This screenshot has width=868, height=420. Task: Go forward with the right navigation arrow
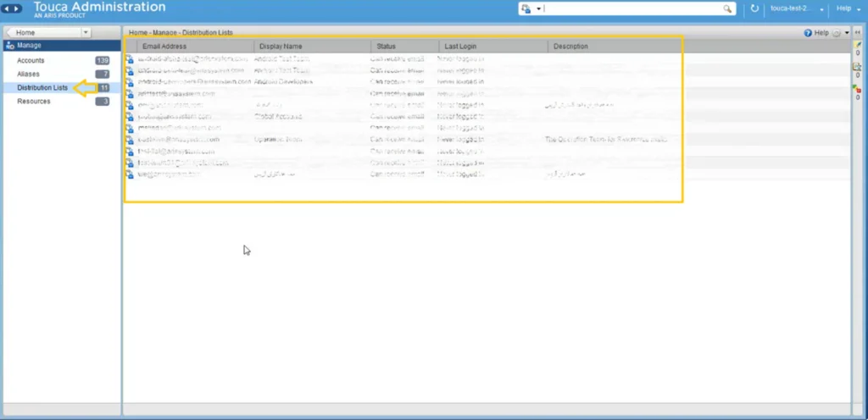tap(17, 8)
